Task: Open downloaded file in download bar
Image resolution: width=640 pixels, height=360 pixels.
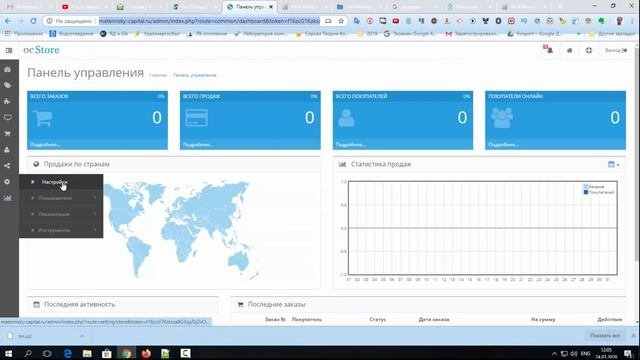Action: (24, 336)
